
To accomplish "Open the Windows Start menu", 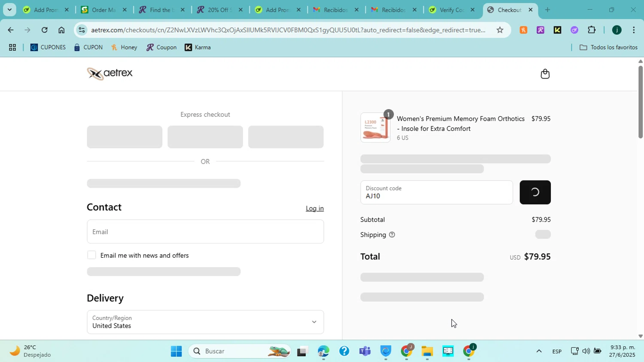I will (x=176, y=351).
